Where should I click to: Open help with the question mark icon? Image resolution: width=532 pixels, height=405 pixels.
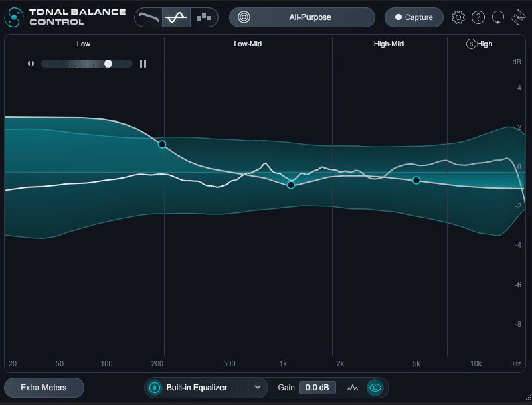[478, 17]
